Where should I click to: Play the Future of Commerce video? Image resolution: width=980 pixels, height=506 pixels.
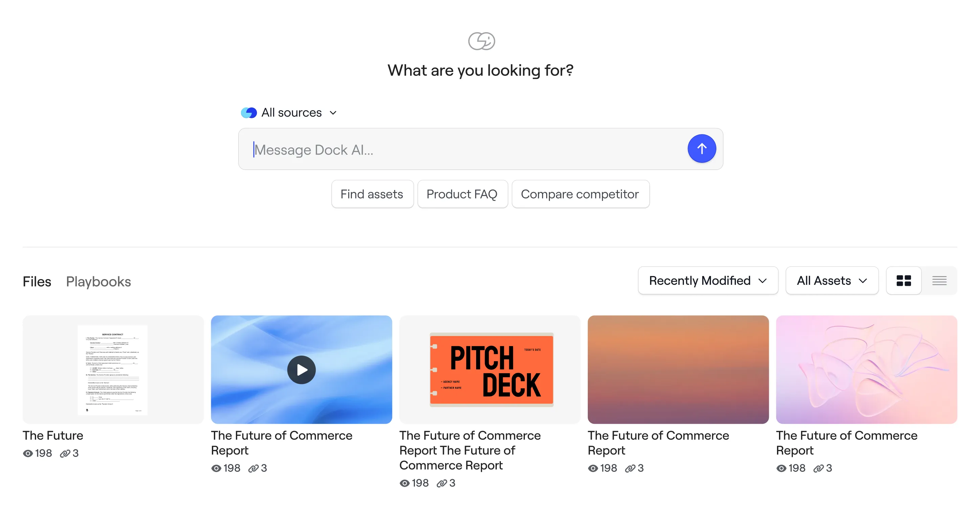click(x=301, y=370)
